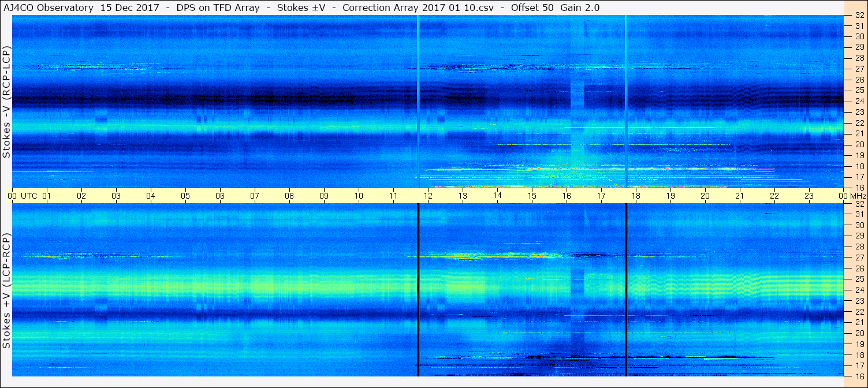Click the '02' hour tick label

pyautogui.click(x=81, y=196)
